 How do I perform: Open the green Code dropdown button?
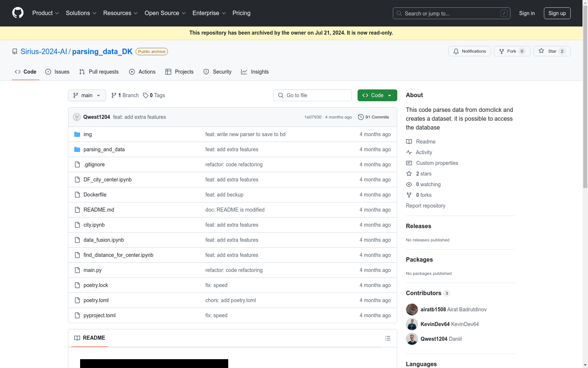(377, 95)
